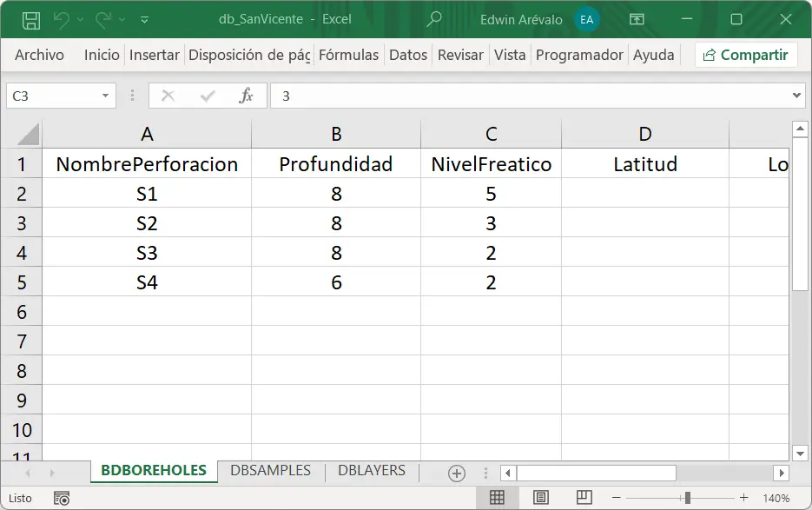Click the vertical scrollbar up arrow
This screenshot has height=510, width=812.
click(800, 129)
